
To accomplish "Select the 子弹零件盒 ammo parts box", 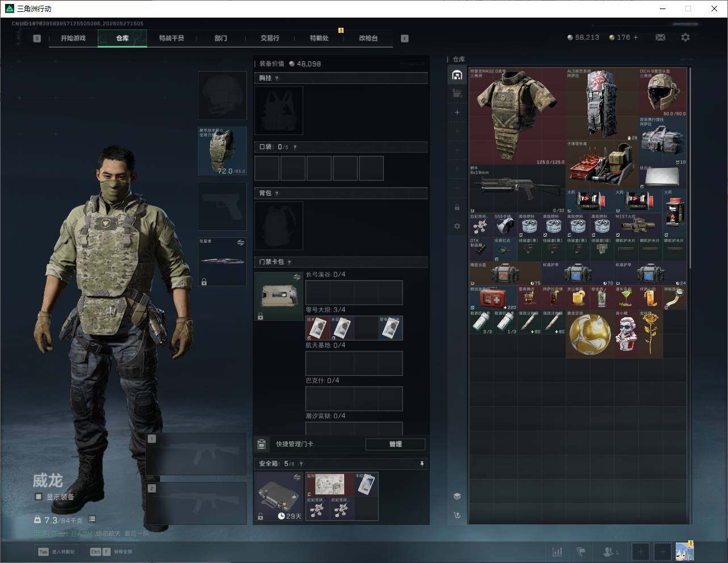I will (602, 165).
